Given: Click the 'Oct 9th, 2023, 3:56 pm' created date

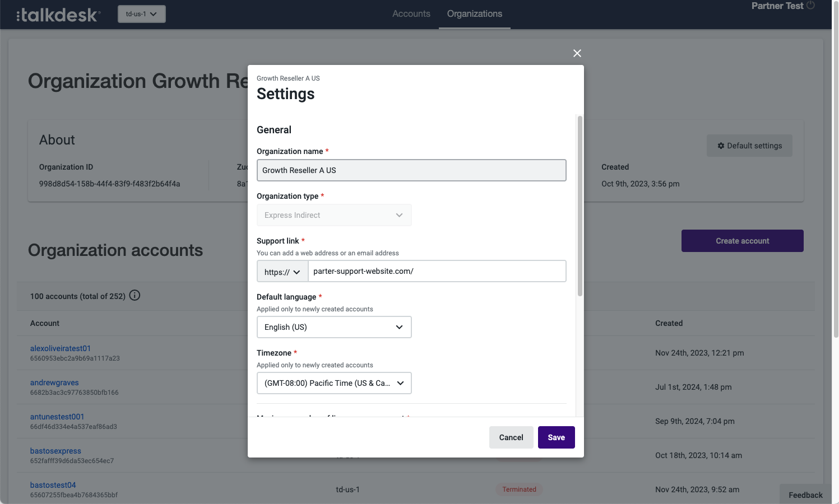Looking at the screenshot, I should click(x=641, y=184).
